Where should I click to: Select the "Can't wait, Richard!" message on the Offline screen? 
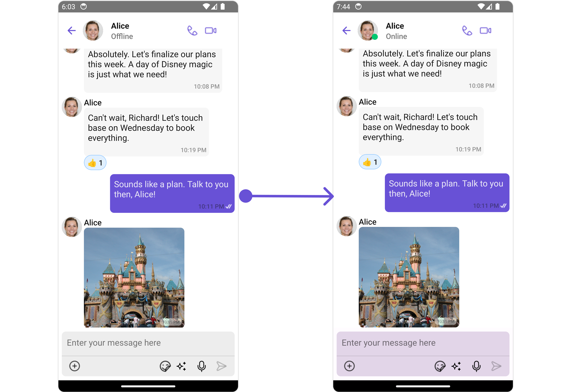click(x=146, y=132)
